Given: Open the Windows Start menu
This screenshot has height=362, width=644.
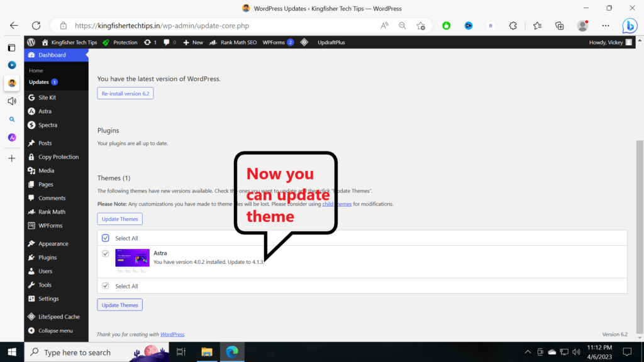Looking at the screenshot, I should coord(12,352).
